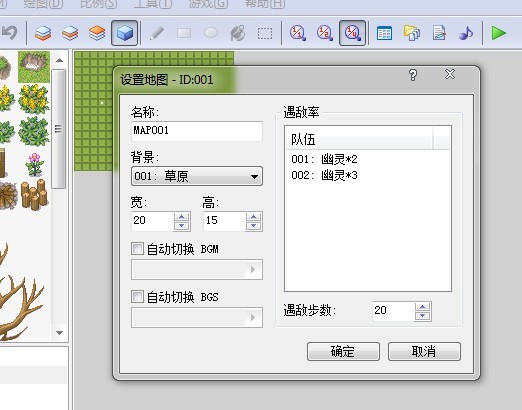Open the materials folder manager icon
Screen dimensions: 522x410
pos(412,33)
